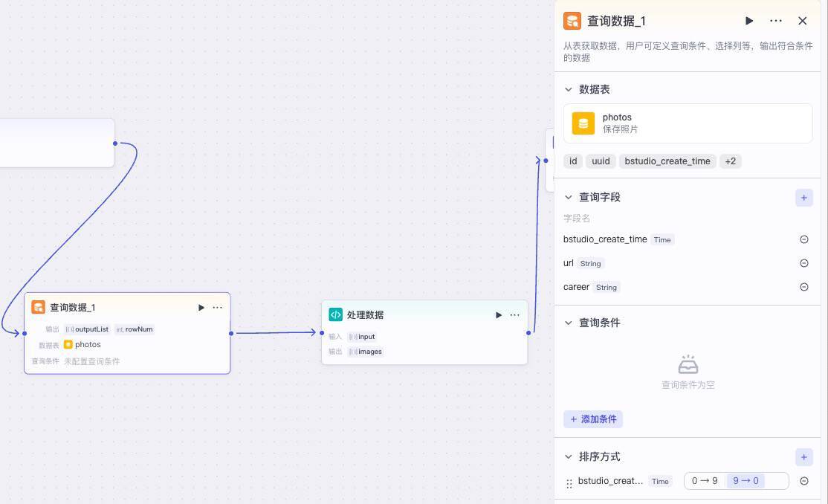Remove the career field from the query fields
This screenshot has width=828, height=504.
tap(804, 287)
